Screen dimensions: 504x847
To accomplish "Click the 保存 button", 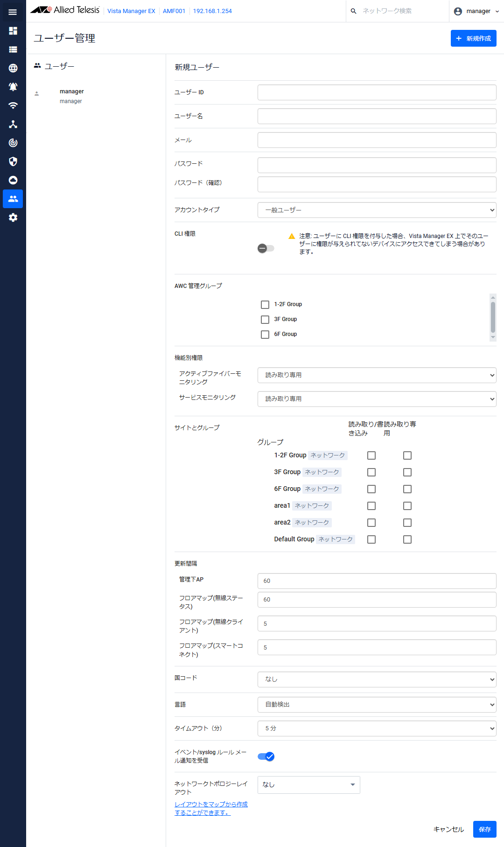I will (484, 829).
